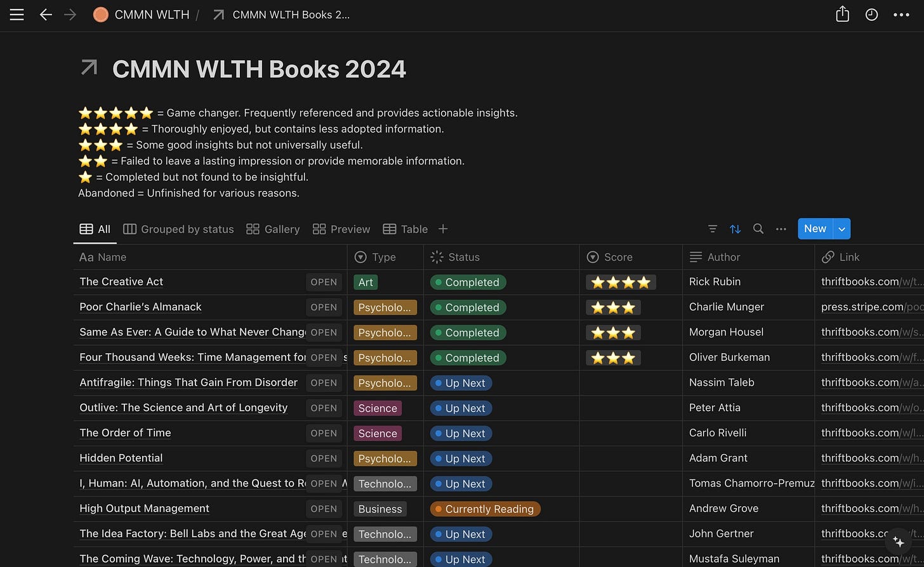The height and width of the screenshot is (567, 924).
Task: Click empty Score cell for Antifragile row
Action: click(631, 383)
